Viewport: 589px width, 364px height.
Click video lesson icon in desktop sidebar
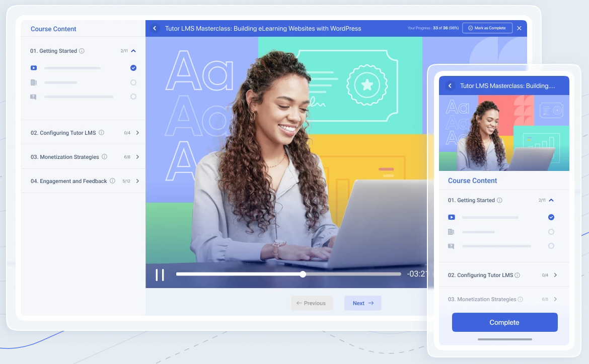34,68
